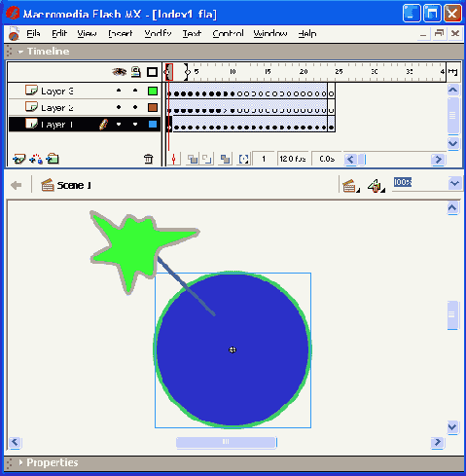
Task: Enable Onion Skin Outlines
Action: coord(207,159)
